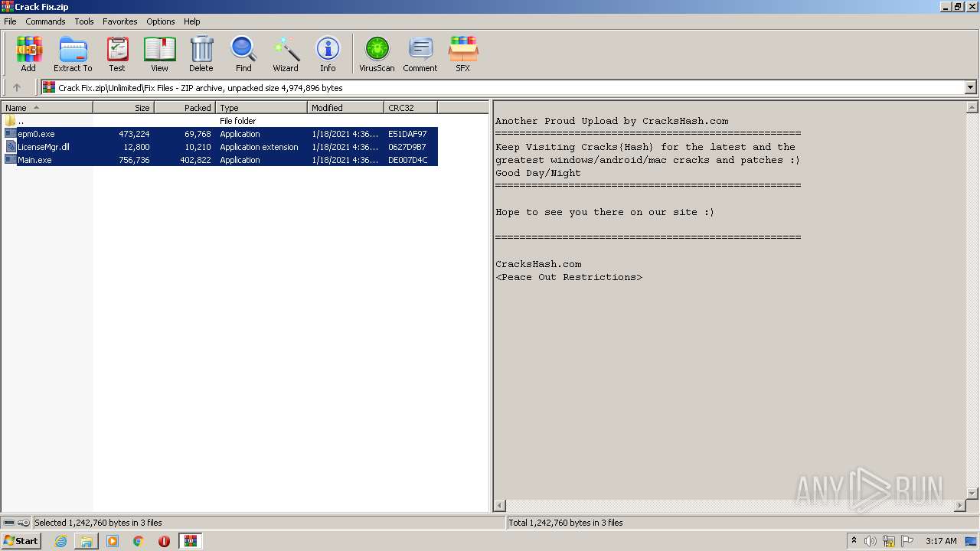Click the action center flag icon
This screenshot has height=551, width=980.
(907, 541)
